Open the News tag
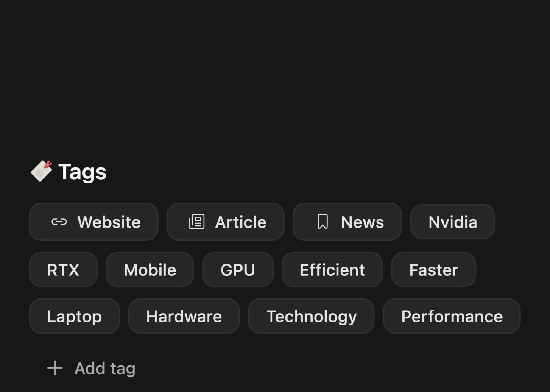The image size is (550, 392). point(362,222)
